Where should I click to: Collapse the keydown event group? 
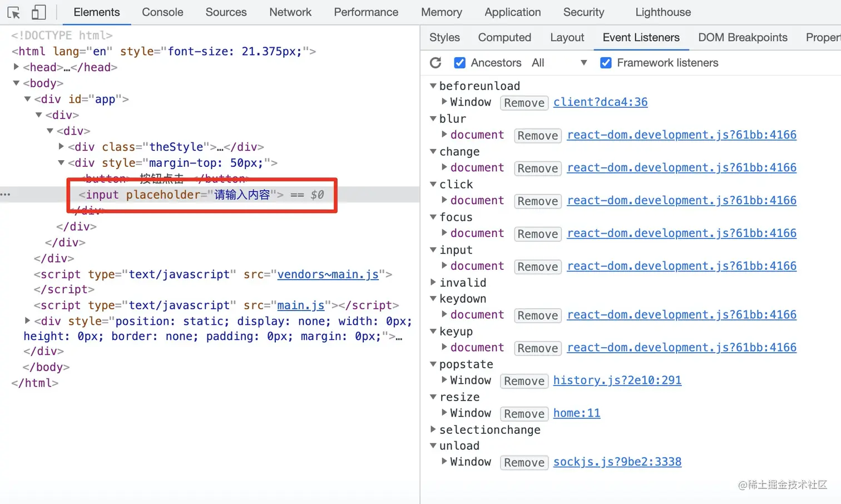[x=433, y=299]
